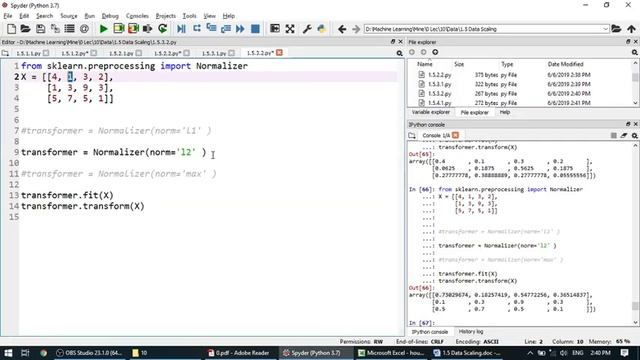Open the IPython console pane options icon
640x360 pixels.
tap(635, 136)
